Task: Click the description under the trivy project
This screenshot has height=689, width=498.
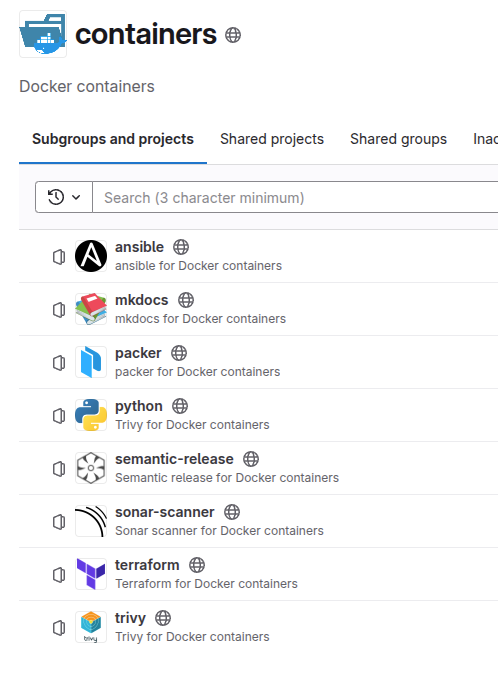Action: pos(193,637)
